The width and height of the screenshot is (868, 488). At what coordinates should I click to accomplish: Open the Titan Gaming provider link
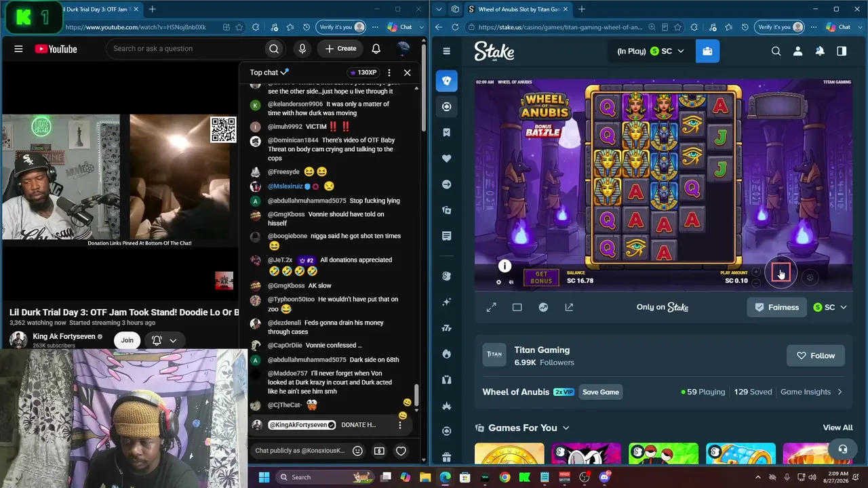point(542,350)
